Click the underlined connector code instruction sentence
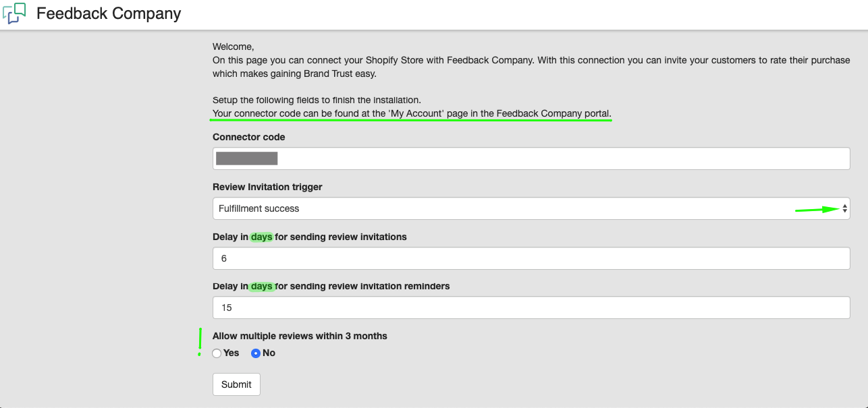The width and height of the screenshot is (868, 408). coord(412,113)
